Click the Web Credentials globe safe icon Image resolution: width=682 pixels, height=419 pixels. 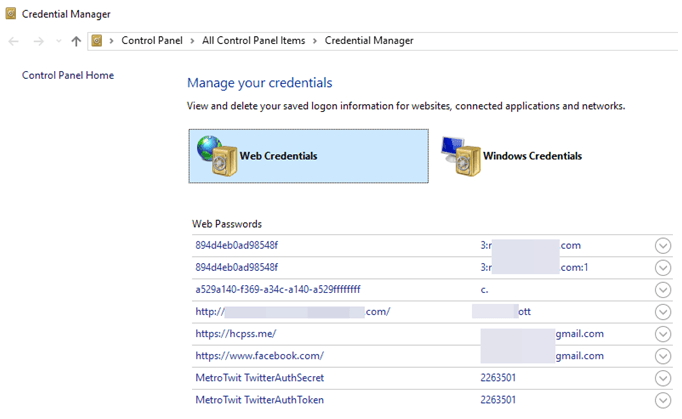pyautogui.click(x=217, y=156)
